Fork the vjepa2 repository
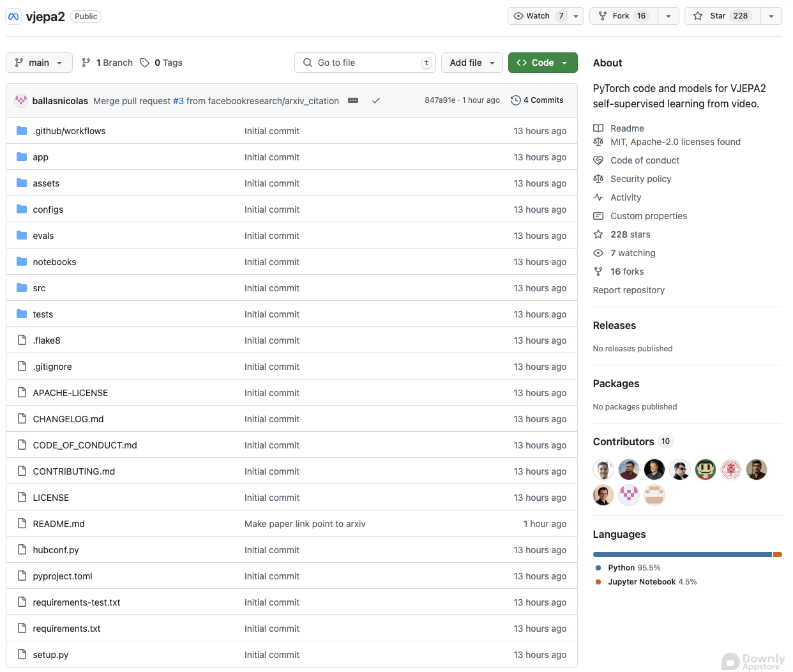Viewport: 793px width, 672px height. point(623,16)
